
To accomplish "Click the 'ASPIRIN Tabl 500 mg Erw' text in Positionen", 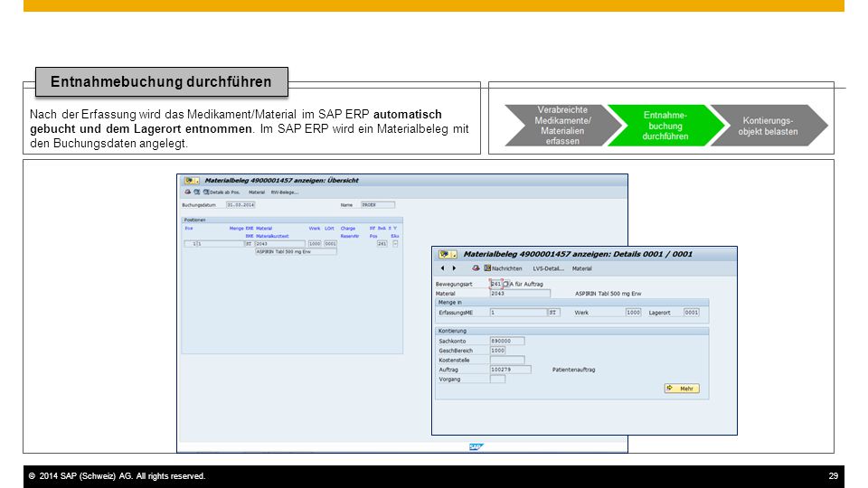I will (x=296, y=251).
